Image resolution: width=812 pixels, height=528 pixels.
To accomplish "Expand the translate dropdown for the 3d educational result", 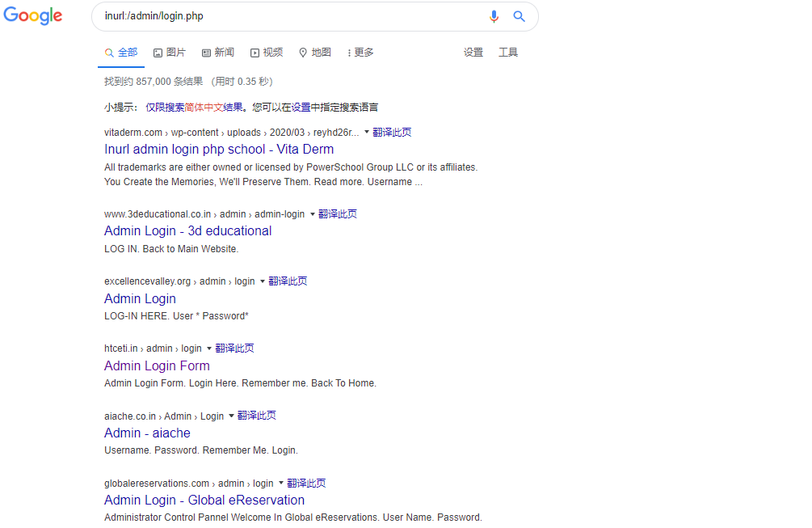I will click(x=338, y=213).
